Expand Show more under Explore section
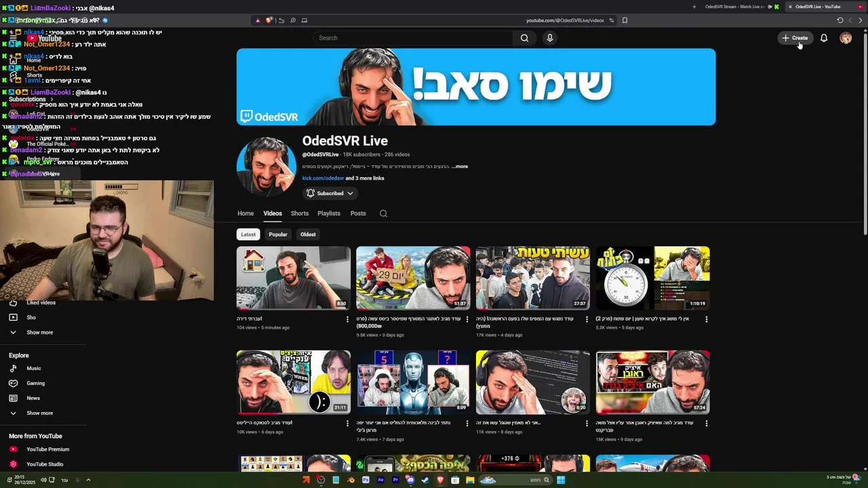868x488 pixels. point(39,413)
